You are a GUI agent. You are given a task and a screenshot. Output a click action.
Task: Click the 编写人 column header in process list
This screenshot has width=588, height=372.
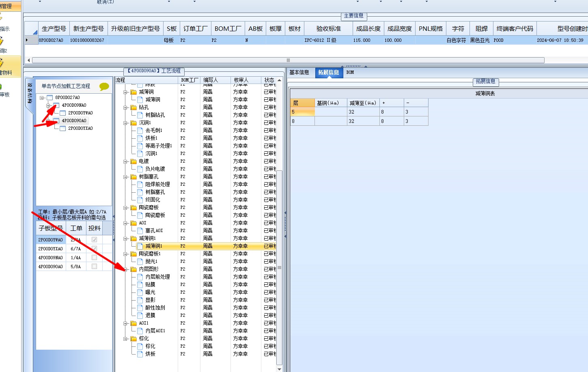pos(215,80)
